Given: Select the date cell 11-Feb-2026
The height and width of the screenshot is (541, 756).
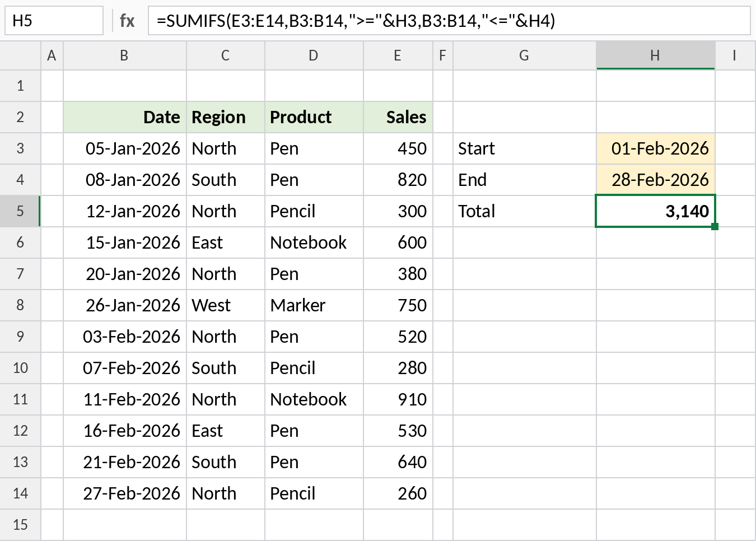Looking at the screenshot, I should click(x=124, y=399).
